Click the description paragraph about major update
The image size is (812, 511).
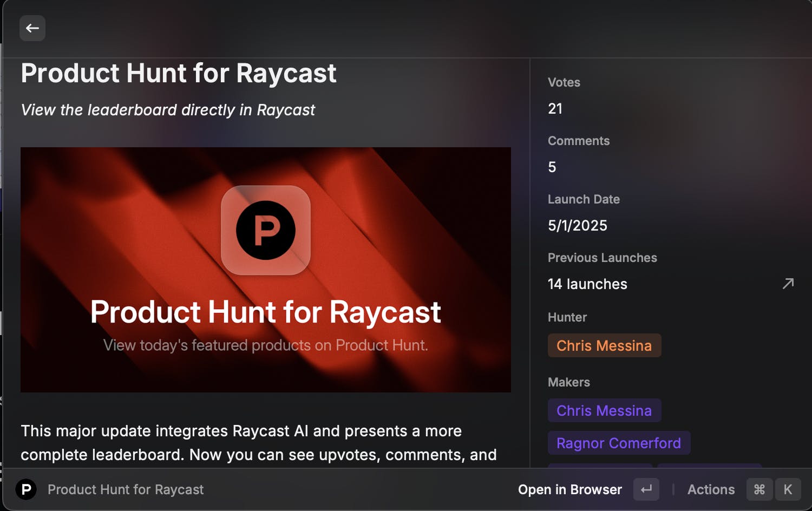(259, 443)
